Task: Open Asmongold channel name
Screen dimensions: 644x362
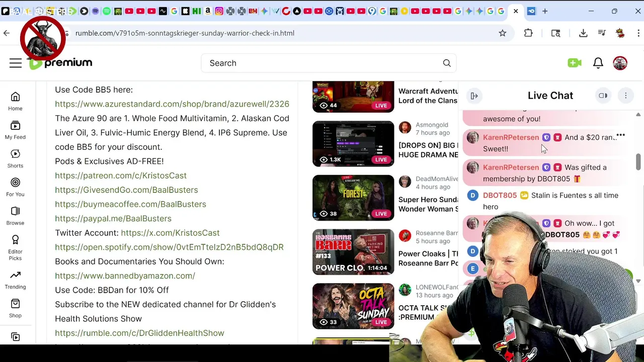Action: (432, 125)
